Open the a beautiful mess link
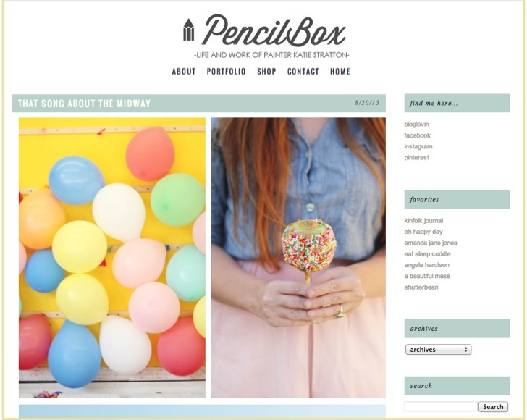The image size is (527, 420). click(427, 276)
